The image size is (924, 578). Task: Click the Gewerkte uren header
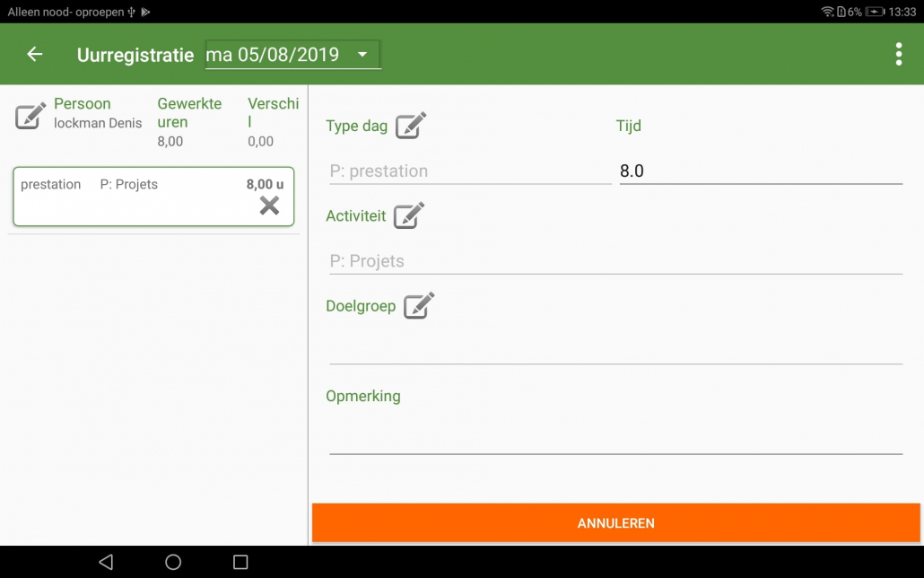(190, 113)
